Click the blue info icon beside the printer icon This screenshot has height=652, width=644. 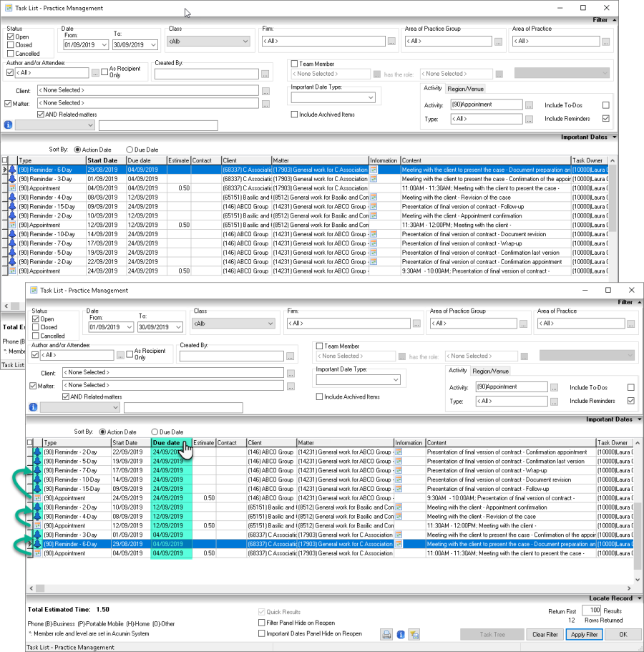coord(401,635)
